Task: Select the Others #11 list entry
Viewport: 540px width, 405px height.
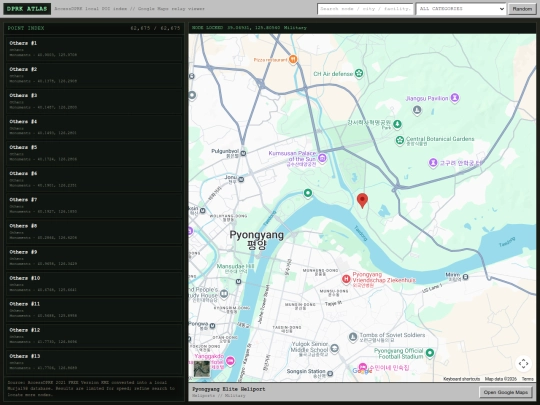Action: click(94, 310)
